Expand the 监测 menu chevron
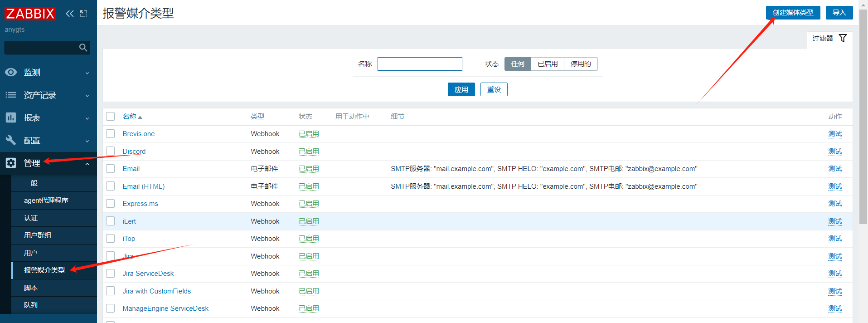This screenshot has width=868, height=323. [87, 73]
